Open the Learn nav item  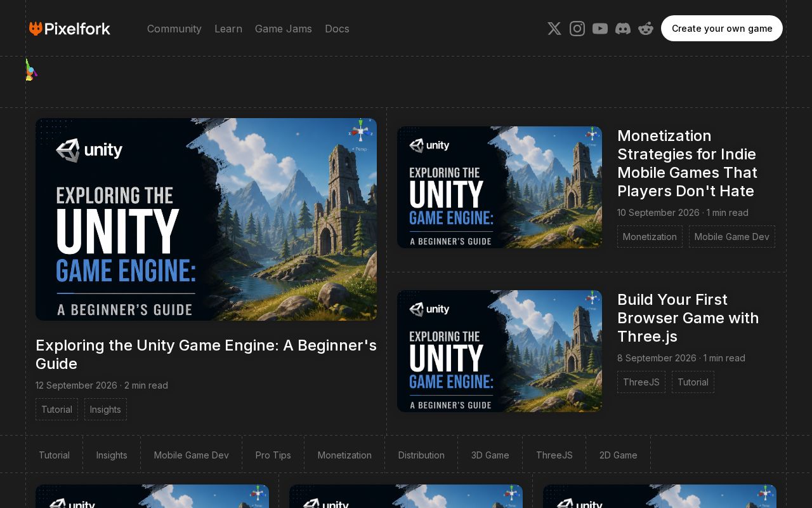pyautogui.click(x=228, y=29)
